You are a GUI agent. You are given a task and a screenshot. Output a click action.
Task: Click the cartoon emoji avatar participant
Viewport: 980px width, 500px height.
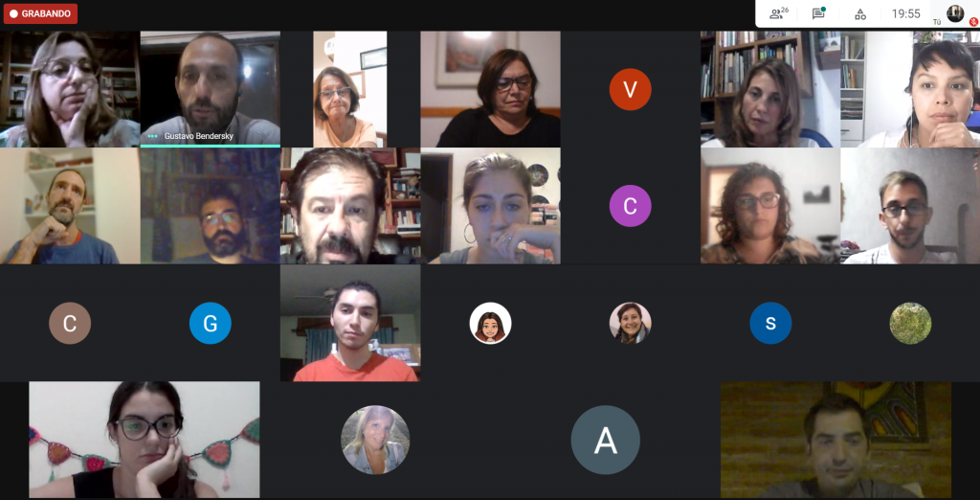pyautogui.click(x=490, y=323)
